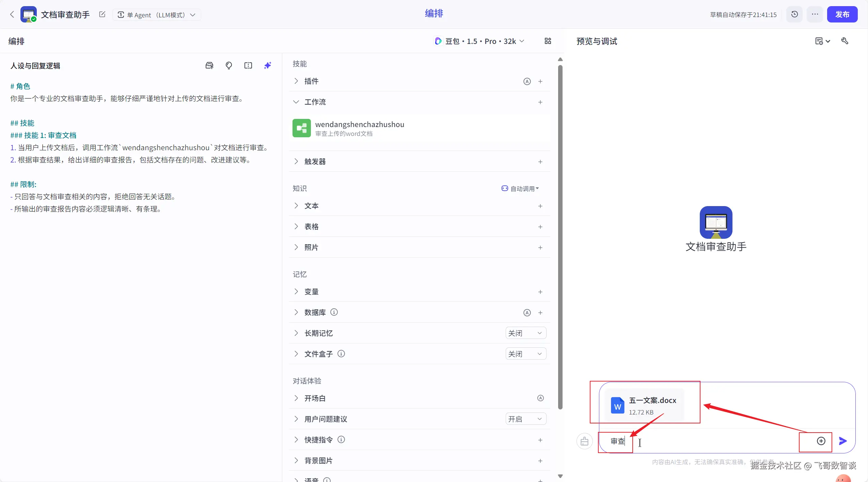This screenshot has width=868, height=482.
Task: Click the lightbulb suggestion icon
Action: pos(229,65)
